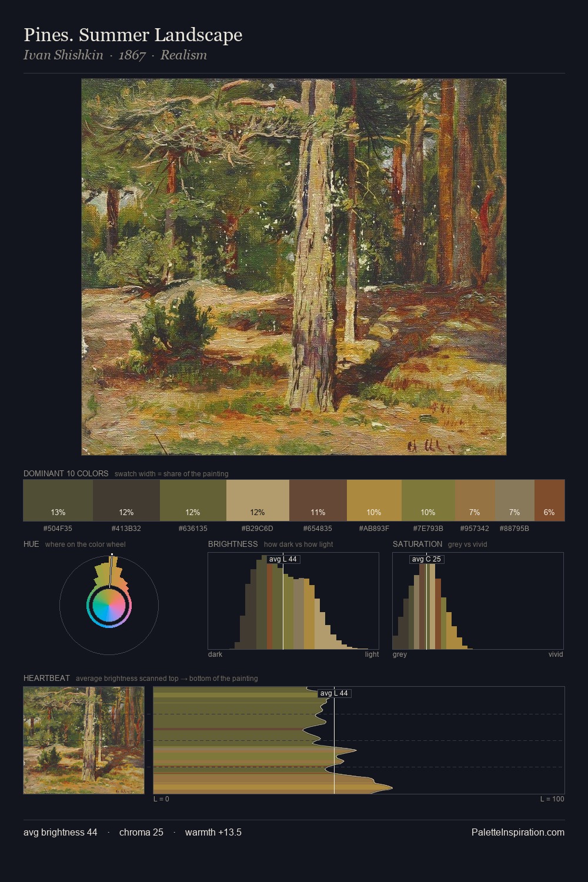Click the main Pines painting image
588x882 pixels.
tap(294, 267)
